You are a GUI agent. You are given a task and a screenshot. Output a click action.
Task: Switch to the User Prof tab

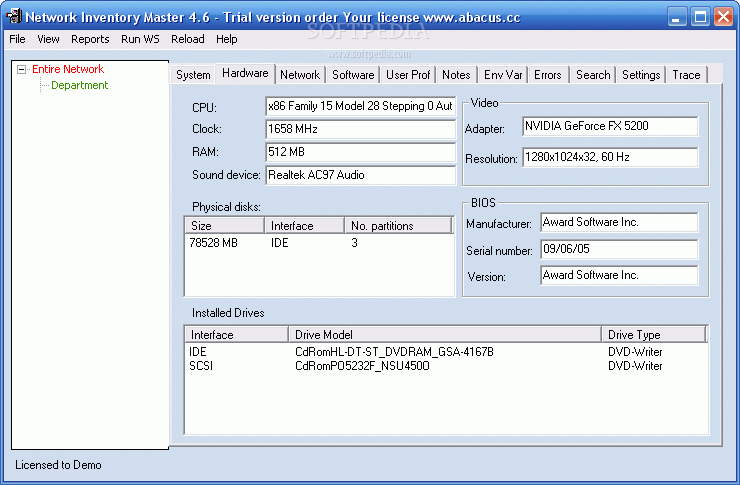408,75
